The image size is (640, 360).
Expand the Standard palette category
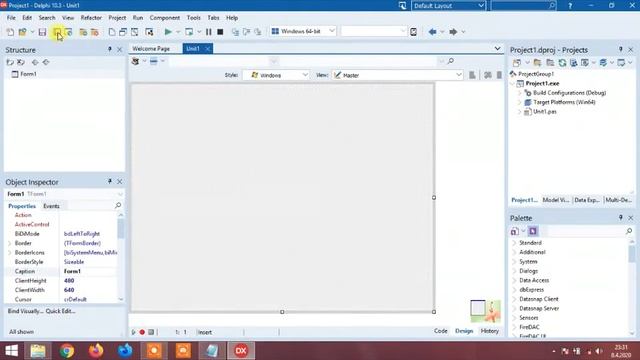tap(514, 243)
